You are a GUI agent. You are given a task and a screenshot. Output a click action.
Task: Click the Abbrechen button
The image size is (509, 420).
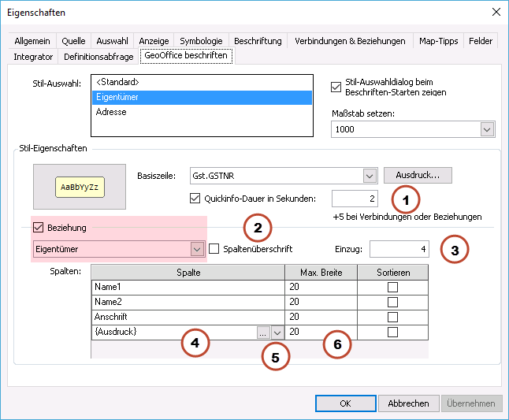(408, 403)
